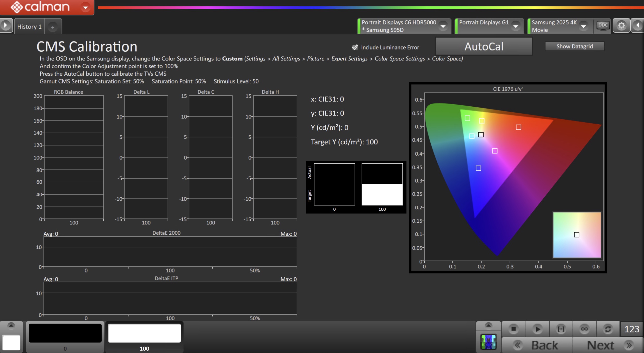The height and width of the screenshot is (353, 644).
Task: Click the refresh arrows icon
Action: [x=608, y=329]
